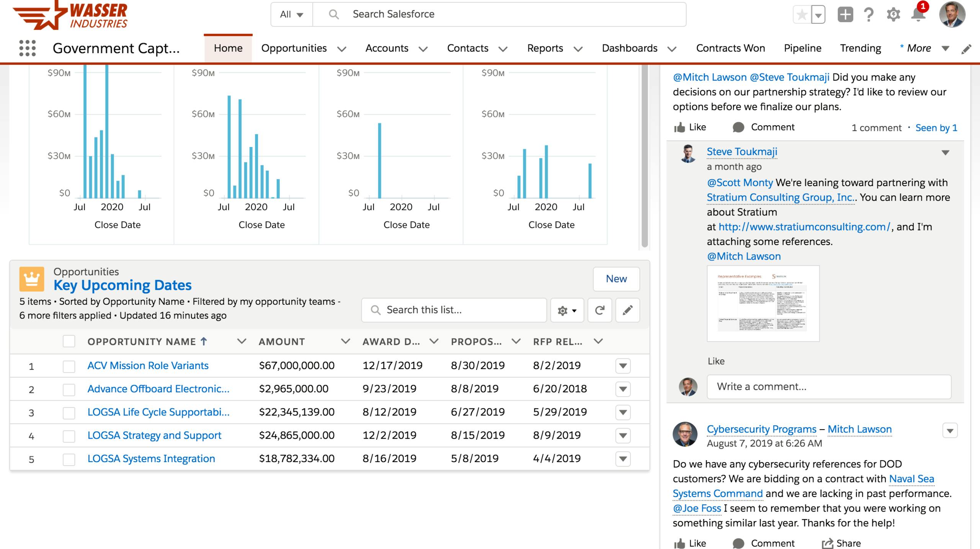Check the LOGSA Life Cycle Supportabi row checkbox
Screen dimensions: 980x549
[x=69, y=413]
